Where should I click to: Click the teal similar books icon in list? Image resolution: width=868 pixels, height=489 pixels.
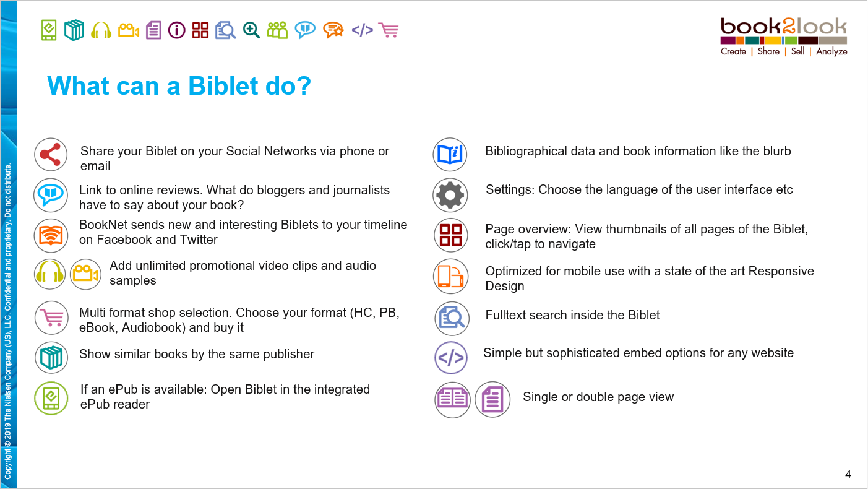coord(51,357)
